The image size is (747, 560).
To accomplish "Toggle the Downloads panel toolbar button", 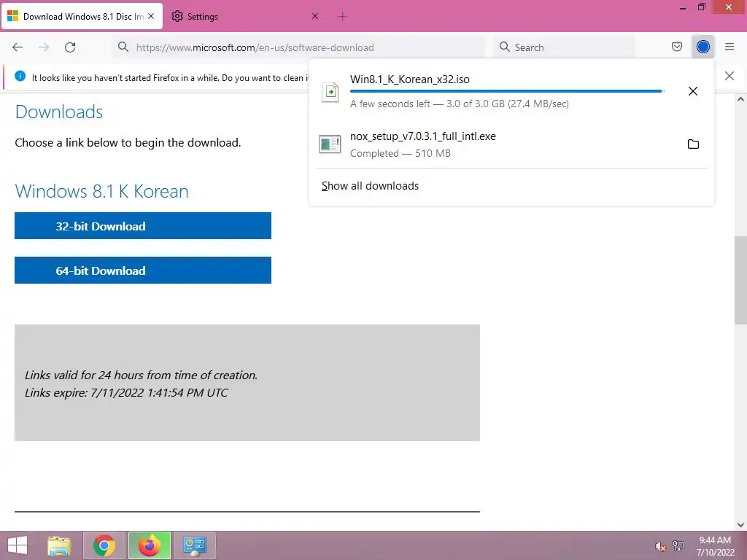I will point(703,47).
